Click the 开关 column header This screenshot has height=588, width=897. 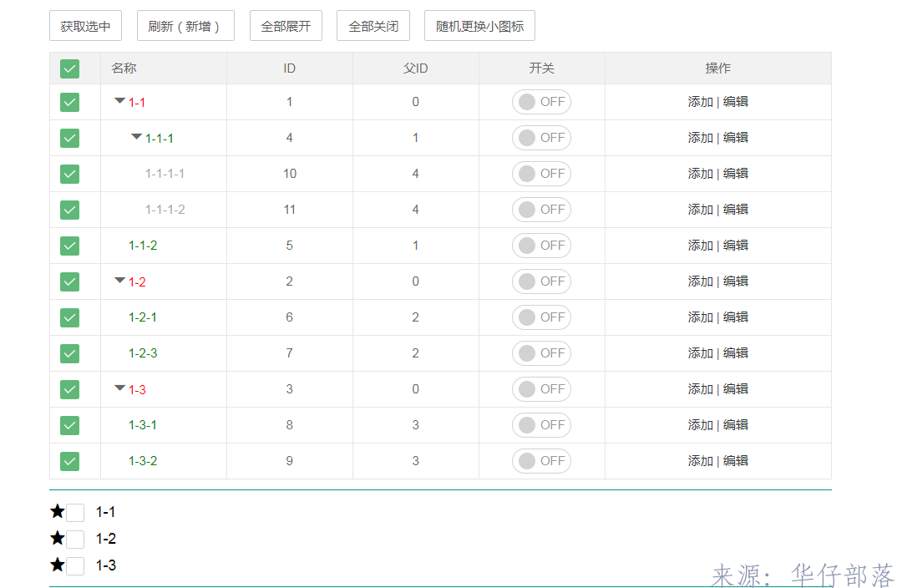(542, 68)
